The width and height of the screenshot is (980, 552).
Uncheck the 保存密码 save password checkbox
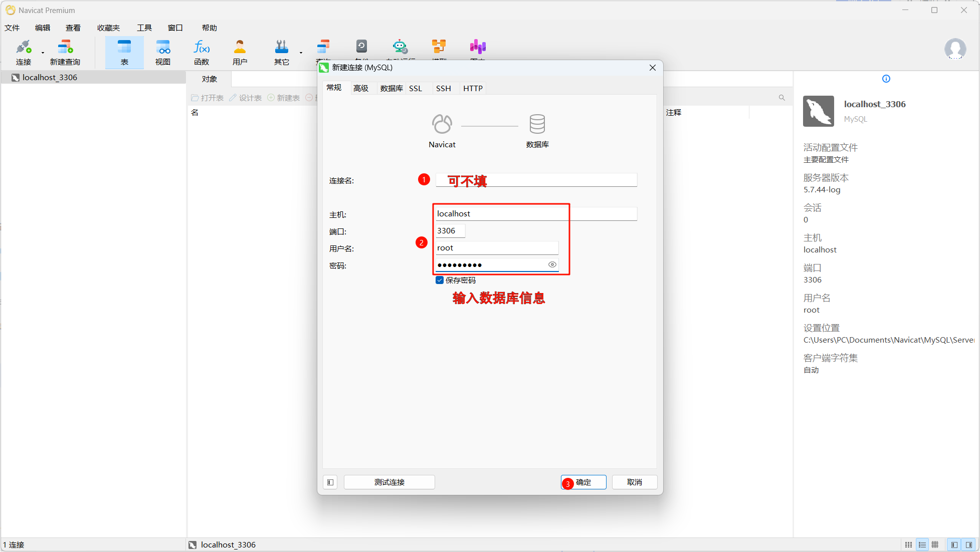click(440, 280)
